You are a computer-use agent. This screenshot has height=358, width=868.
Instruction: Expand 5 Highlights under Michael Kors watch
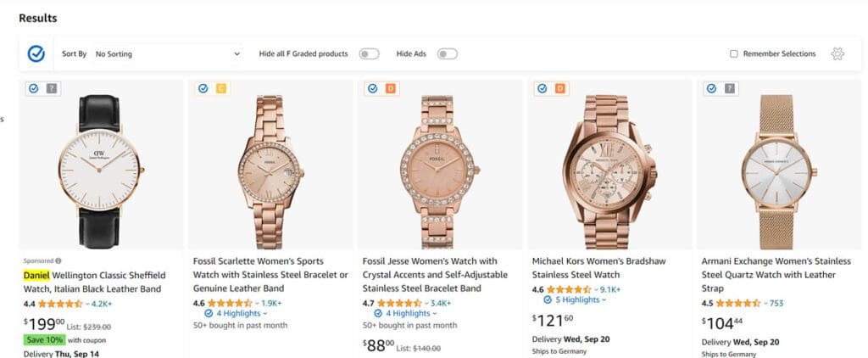577,299
